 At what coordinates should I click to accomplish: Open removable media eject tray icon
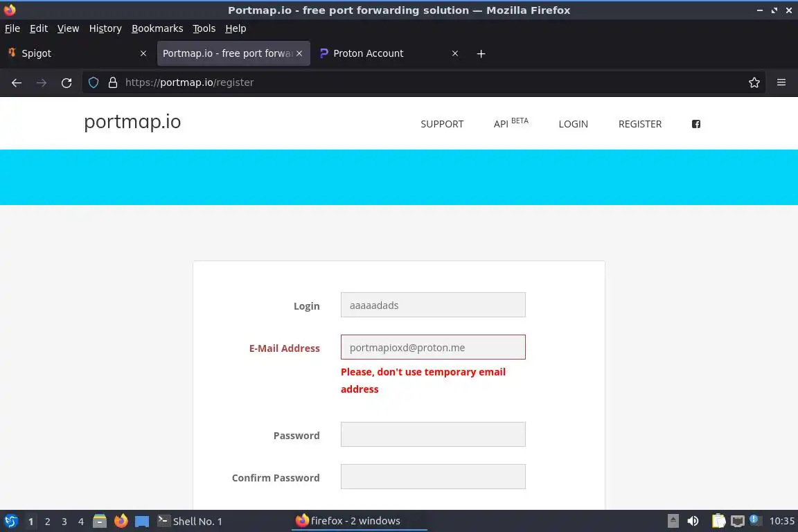pyautogui.click(x=673, y=522)
